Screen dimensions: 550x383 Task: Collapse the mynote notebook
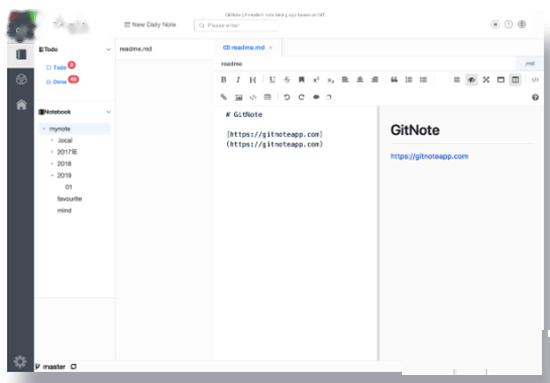(x=44, y=129)
